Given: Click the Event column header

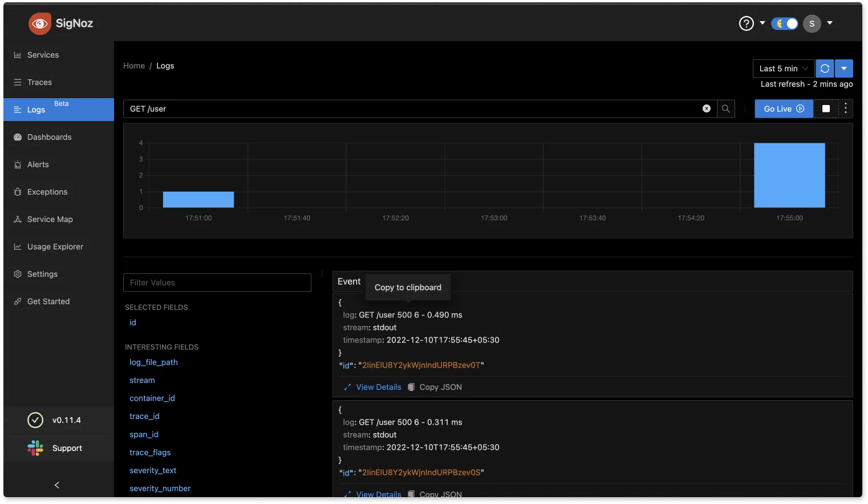Looking at the screenshot, I should click(349, 281).
